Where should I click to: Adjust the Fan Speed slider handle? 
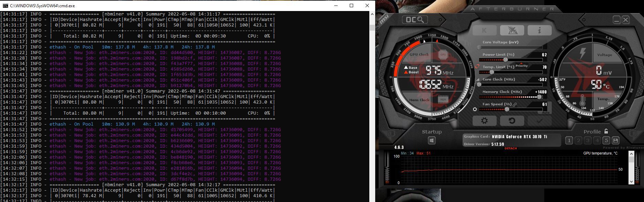507,109
